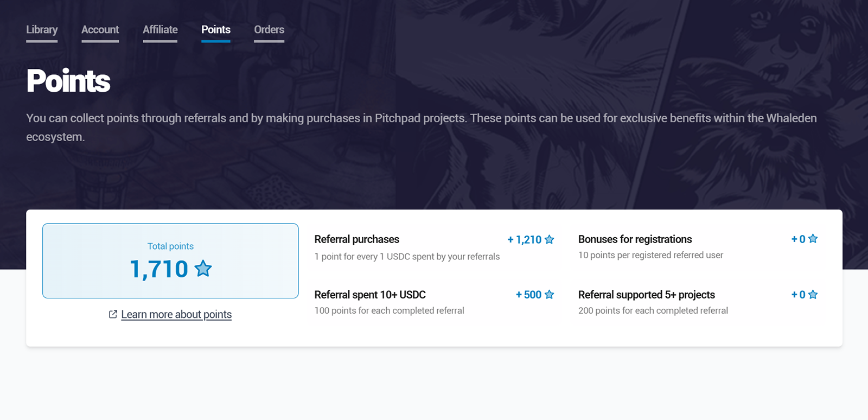The image size is (868, 420).
Task: Click the 1,710 total points number
Action: (159, 269)
